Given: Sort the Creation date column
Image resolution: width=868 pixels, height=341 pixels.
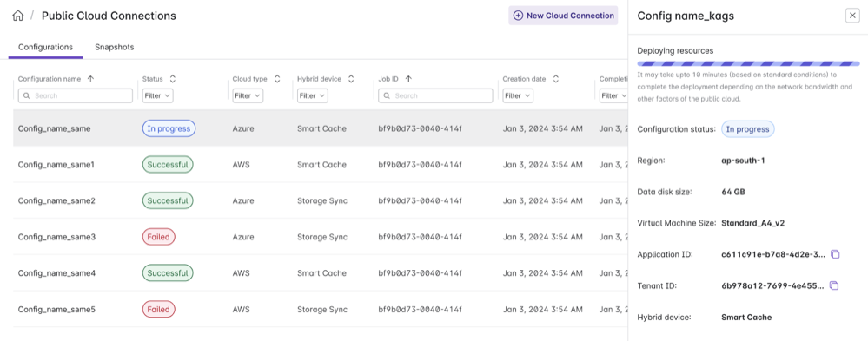Looking at the screenshot, I should click(556, 79).
